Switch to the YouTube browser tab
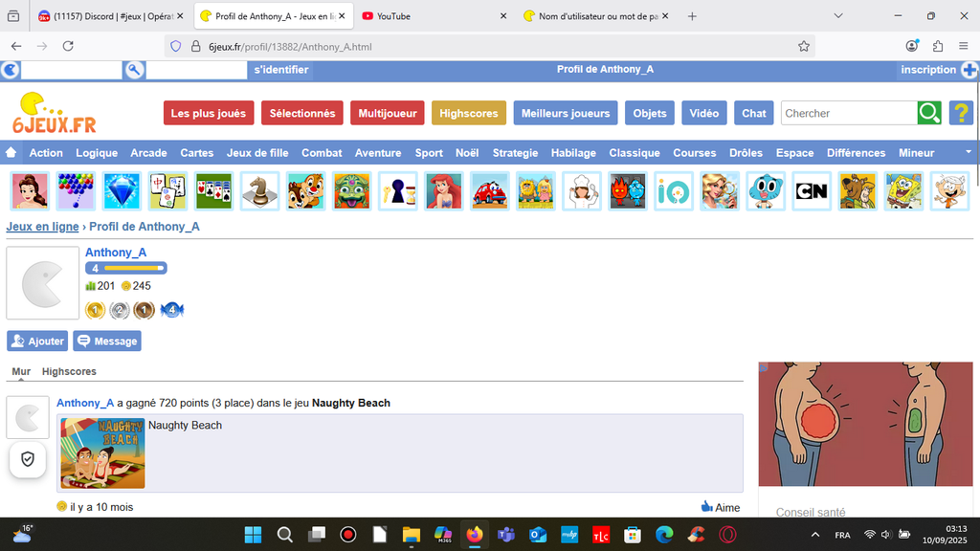 [434, 16]
